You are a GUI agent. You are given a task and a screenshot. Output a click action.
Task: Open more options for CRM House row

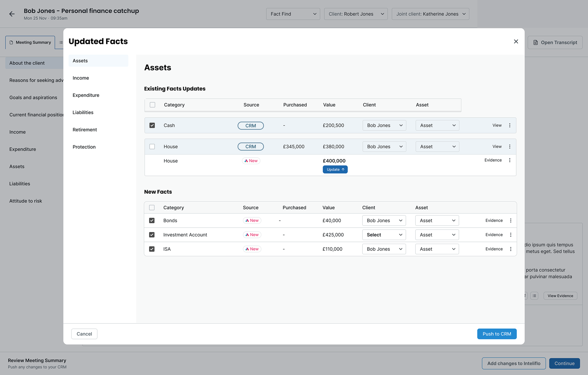[510, 147]
